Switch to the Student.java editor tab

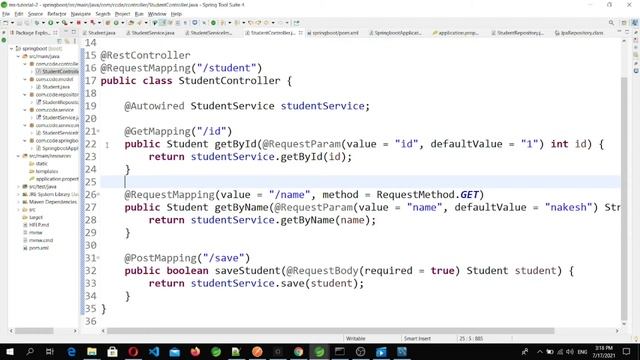click(99, 33)
